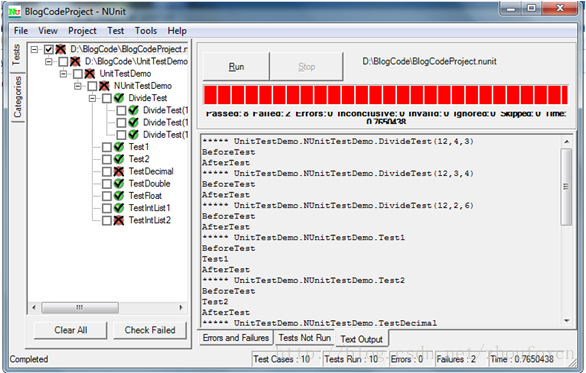The width and height of the screenshot is (586, 373).
Task: Switch to the Errors and Failures tab
Action: point(236,338)
